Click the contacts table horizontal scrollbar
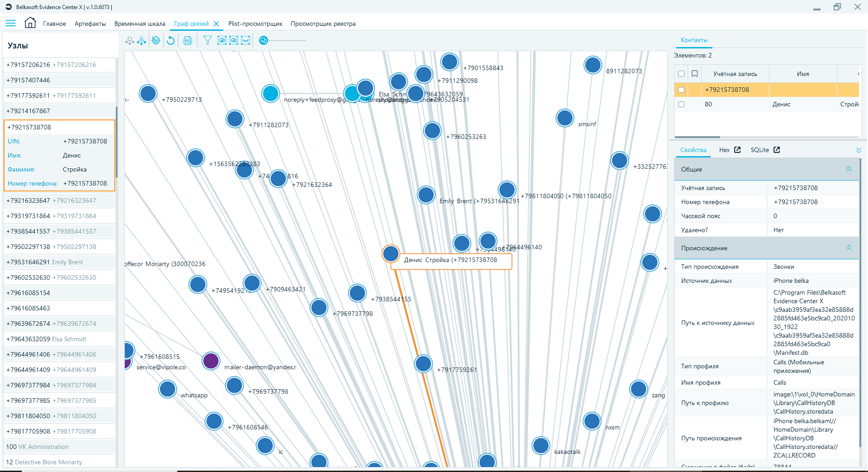Viewport: 868px width, 472px height. (697, 137)
